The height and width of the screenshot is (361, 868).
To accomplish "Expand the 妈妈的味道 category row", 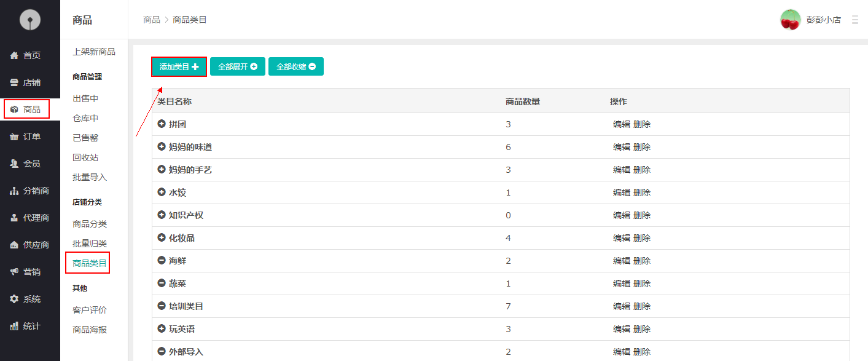I will (x=162, y=147).
